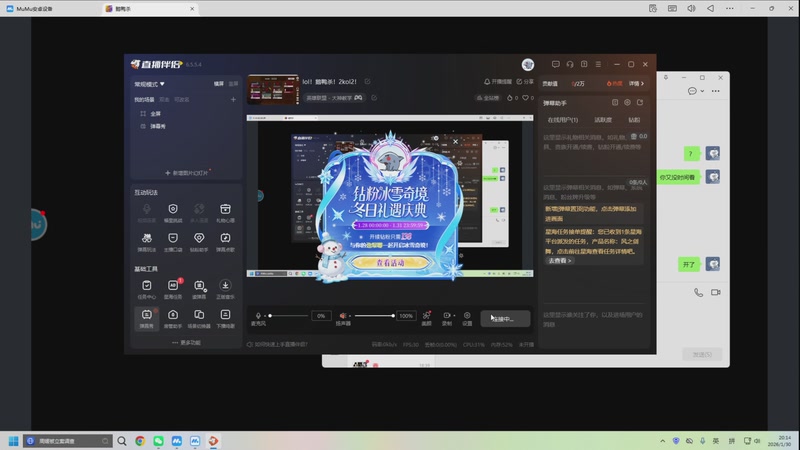The image size is (800, 450).
Task: Open the message icon in title bar
Action: (x=556, y=64)
